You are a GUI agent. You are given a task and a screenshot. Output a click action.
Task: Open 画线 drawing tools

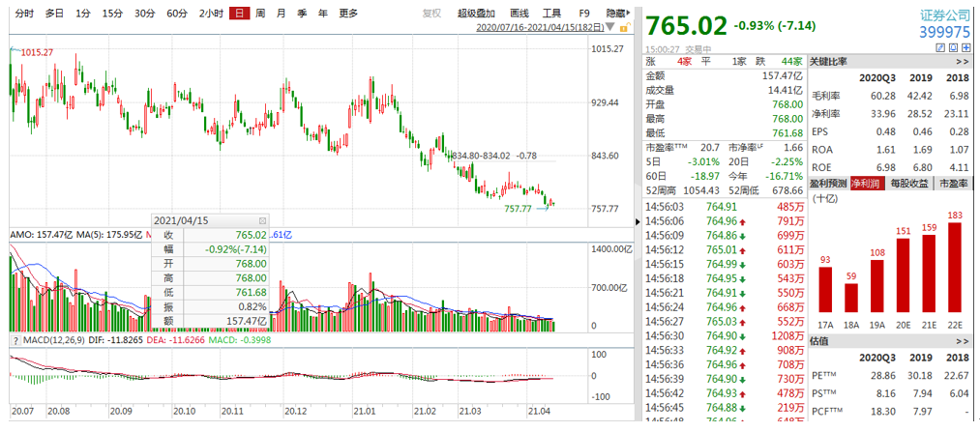pos(520,14)
